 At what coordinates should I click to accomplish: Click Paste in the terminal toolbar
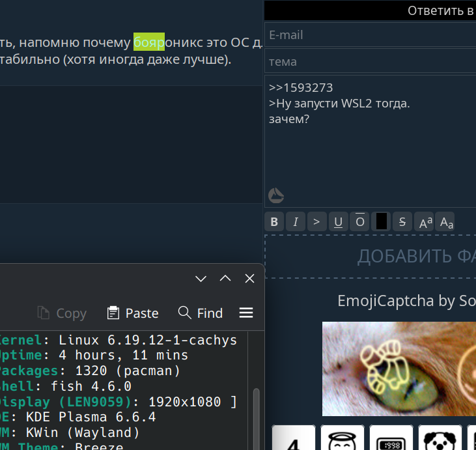[x=133, y=313]
